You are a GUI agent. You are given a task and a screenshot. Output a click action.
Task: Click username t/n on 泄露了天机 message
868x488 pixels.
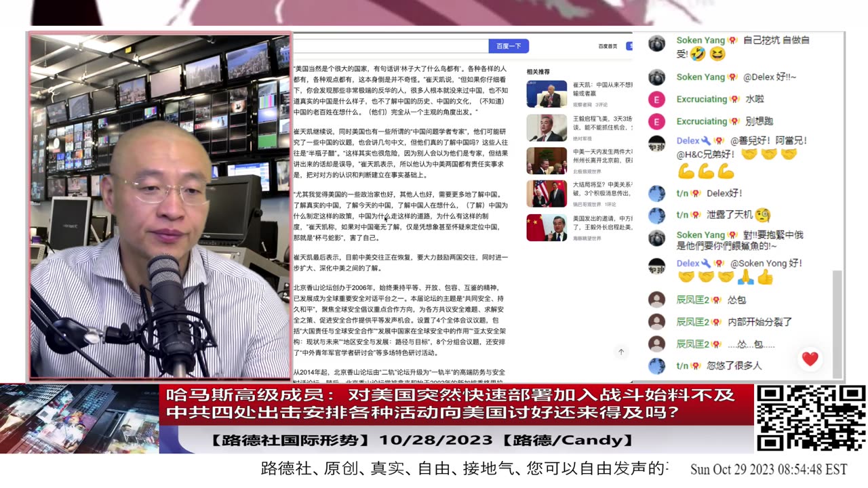(x=682, y=215)
